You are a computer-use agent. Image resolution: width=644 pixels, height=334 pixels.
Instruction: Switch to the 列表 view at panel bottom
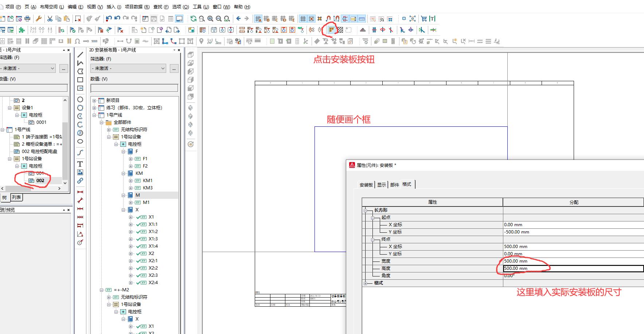click(x=16, y=197)
